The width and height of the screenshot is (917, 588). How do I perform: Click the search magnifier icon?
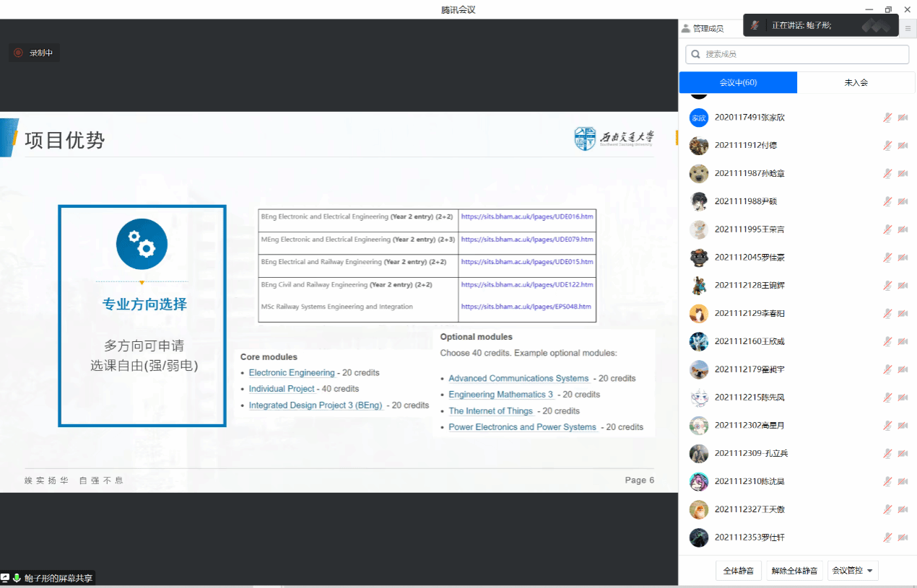tap(696, 54)
